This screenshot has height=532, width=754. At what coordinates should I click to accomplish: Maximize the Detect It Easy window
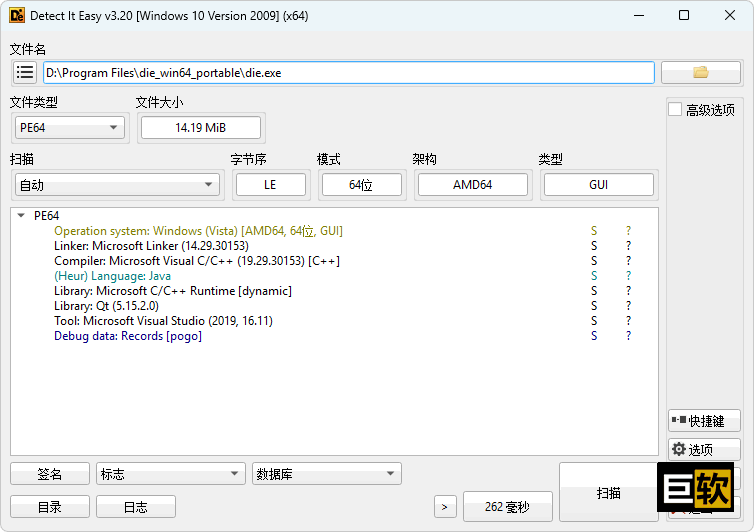684,15
